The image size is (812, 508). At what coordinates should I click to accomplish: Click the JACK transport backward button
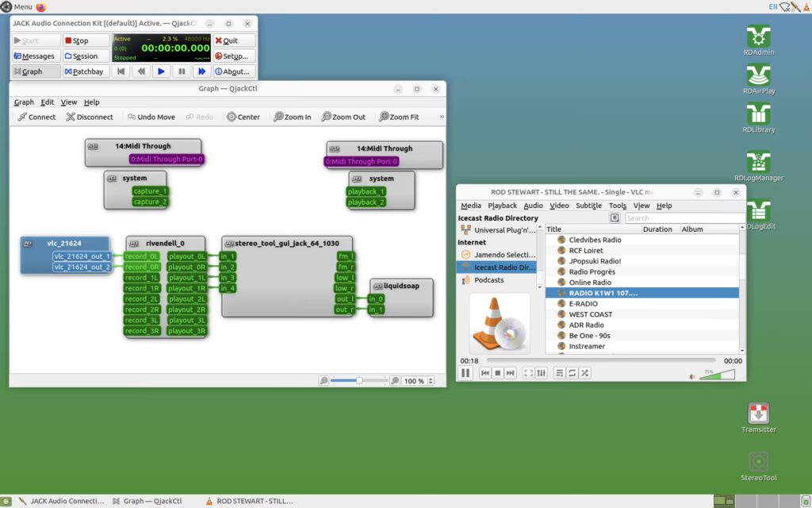tap(141, 71)
